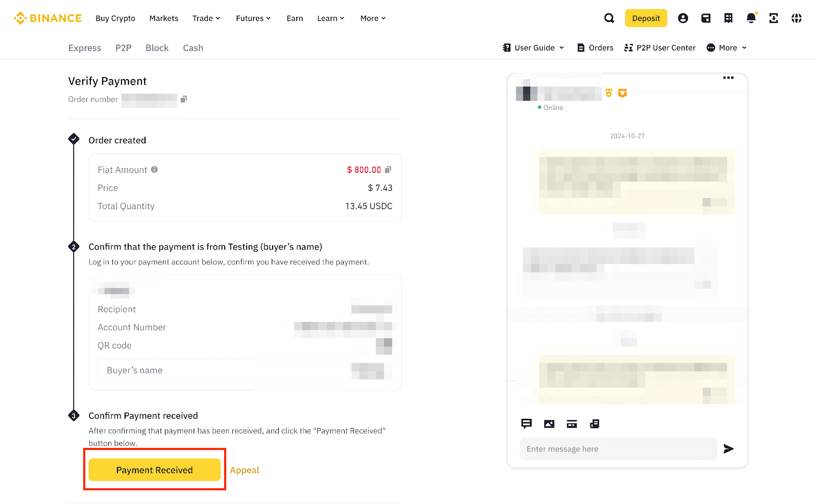Click the Order created step title
This screenshot has width=817, height=504.
point(117,140)
